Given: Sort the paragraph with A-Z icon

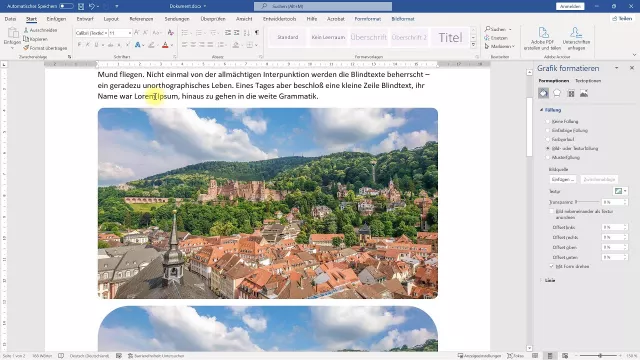Looking at the screenshot, I should coord(247,33).
